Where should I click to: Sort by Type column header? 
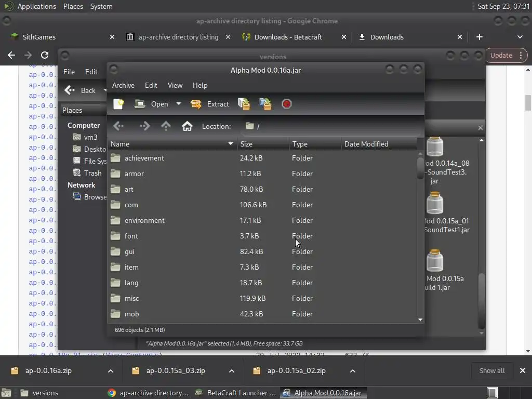pyautogui.click(x=315, y=144)
